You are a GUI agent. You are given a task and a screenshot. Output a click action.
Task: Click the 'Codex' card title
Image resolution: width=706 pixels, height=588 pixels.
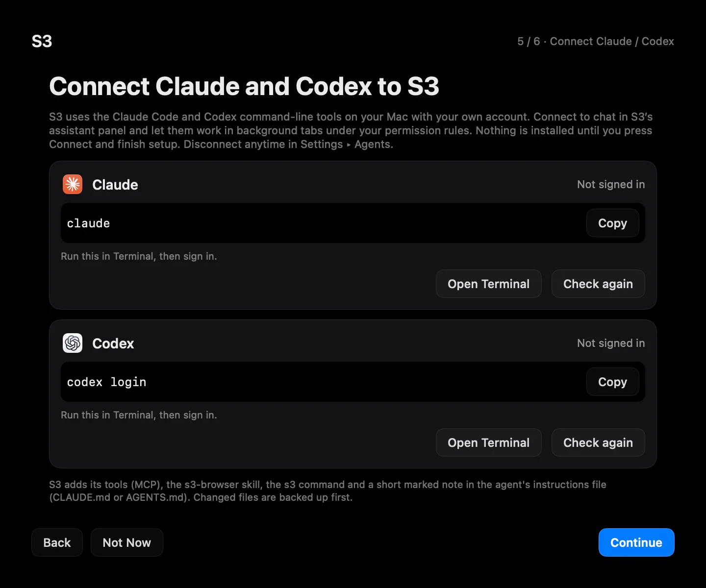pyautogui.click(x=113, y=343)
